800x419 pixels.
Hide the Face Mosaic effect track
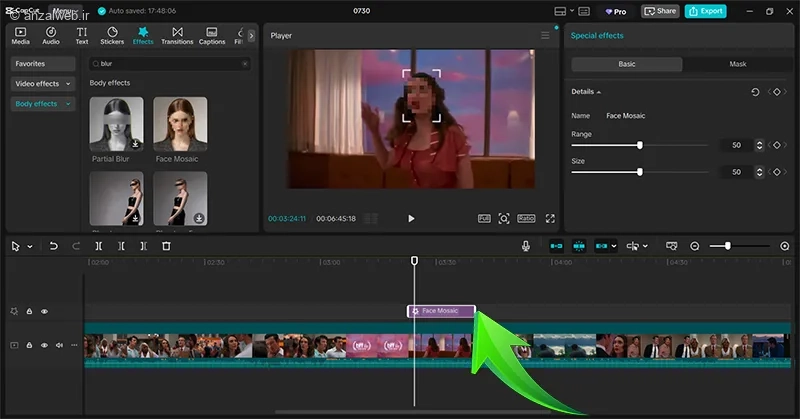tap(44, 312)
